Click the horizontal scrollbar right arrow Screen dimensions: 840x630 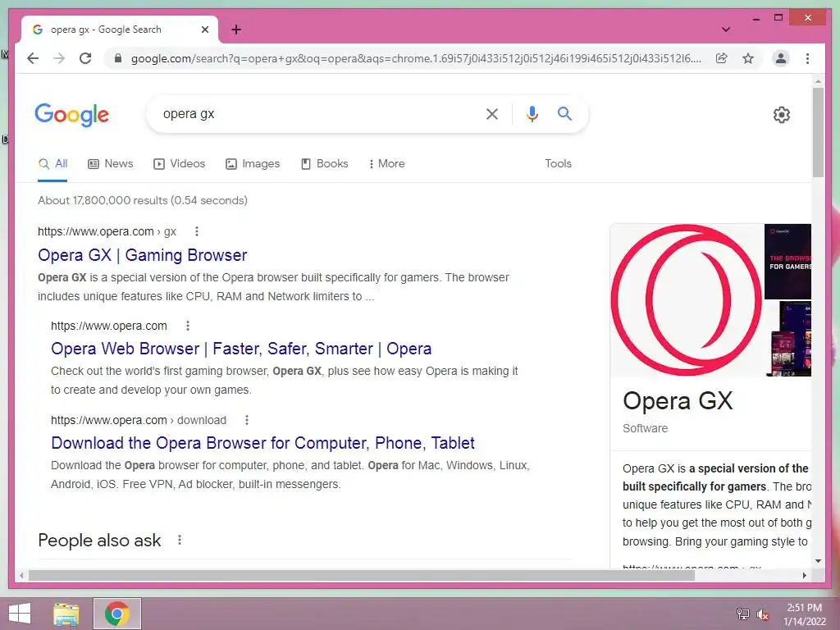coord(804,575)
